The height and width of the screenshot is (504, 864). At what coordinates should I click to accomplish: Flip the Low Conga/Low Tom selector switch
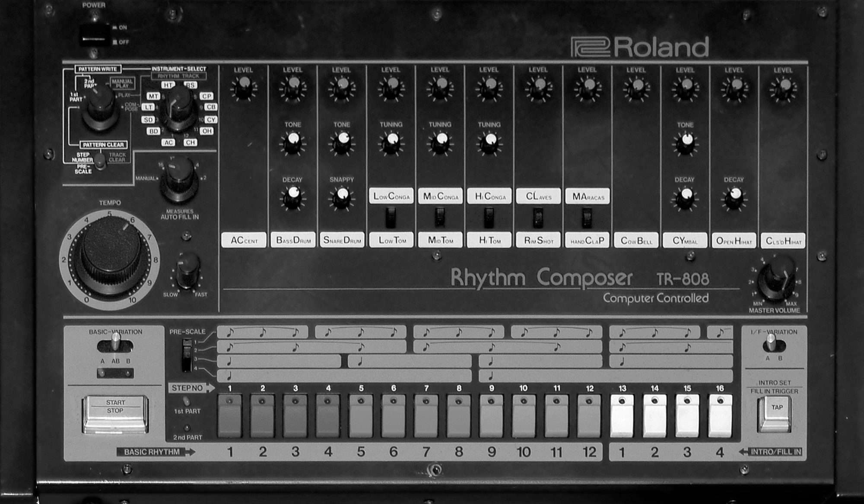coord(391,217)
